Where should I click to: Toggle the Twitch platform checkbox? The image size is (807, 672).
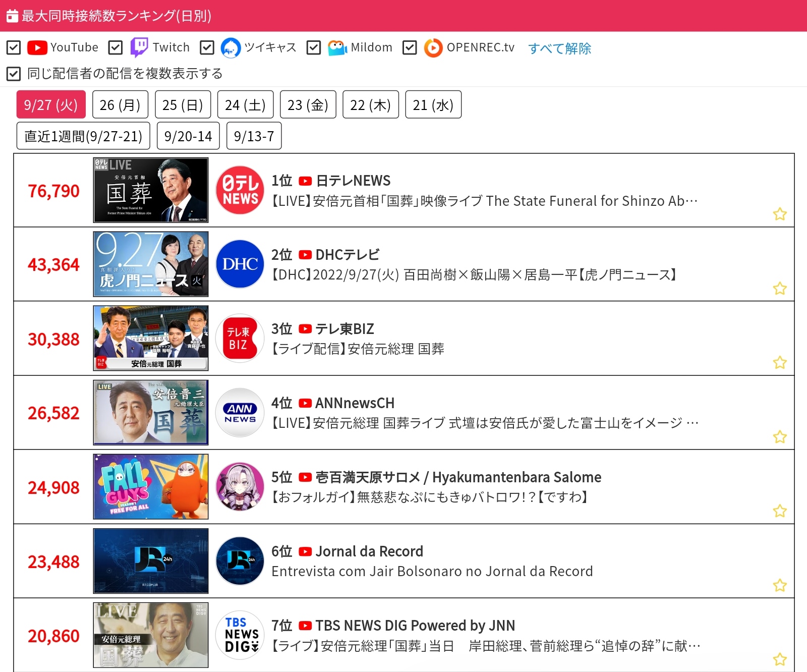(x=116, y=48)
